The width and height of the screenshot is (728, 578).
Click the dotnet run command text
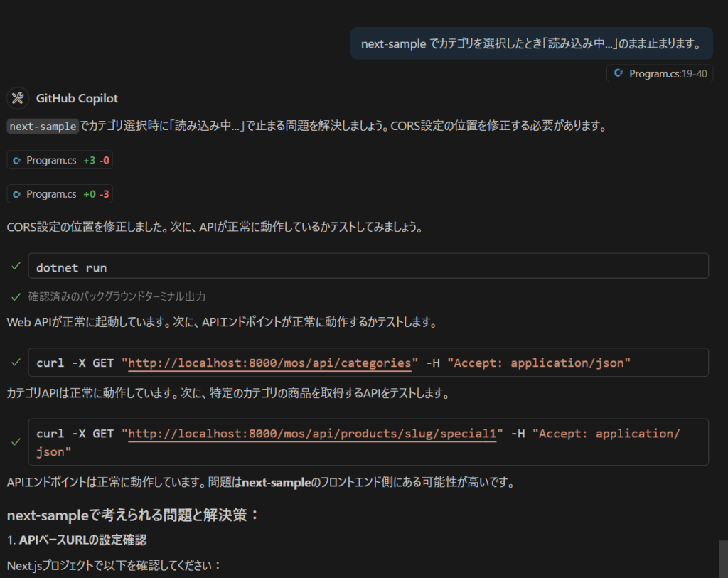pos(71,267)
